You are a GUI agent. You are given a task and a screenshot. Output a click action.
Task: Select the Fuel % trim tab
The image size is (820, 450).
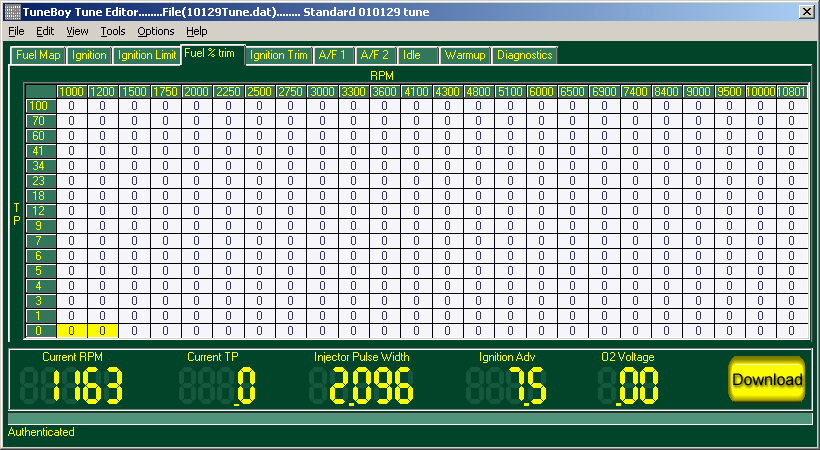(x=213, y=54)
